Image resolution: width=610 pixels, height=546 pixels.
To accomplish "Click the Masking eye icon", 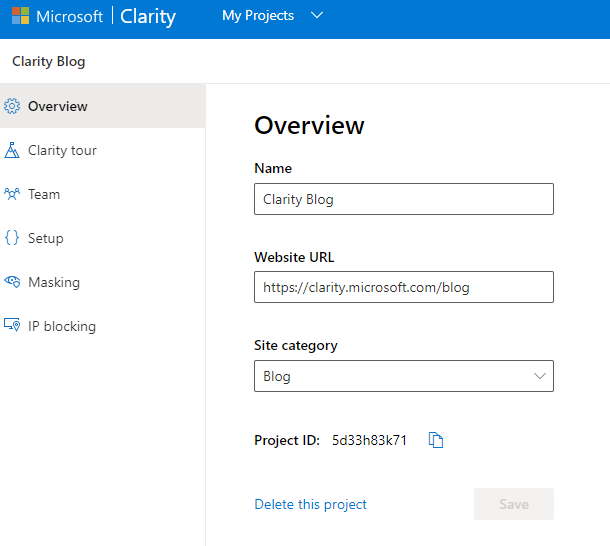I will coord(12,282).
